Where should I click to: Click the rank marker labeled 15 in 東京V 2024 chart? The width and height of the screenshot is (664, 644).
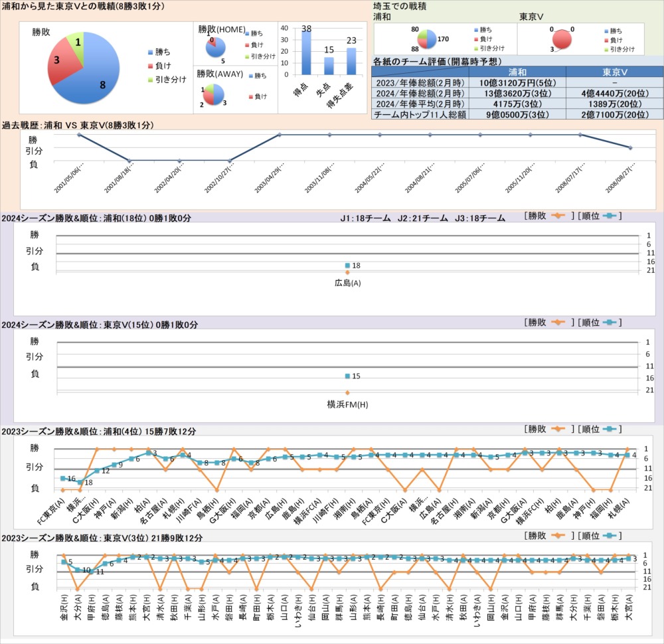[348, 376]
